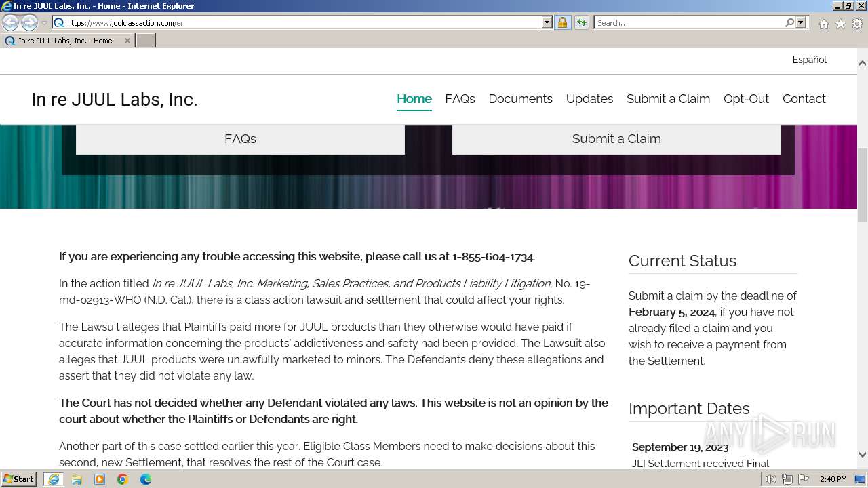The width and height of the screenshot is (868, 488).
Task: Click the Refresh page icon
Action: 581,22
